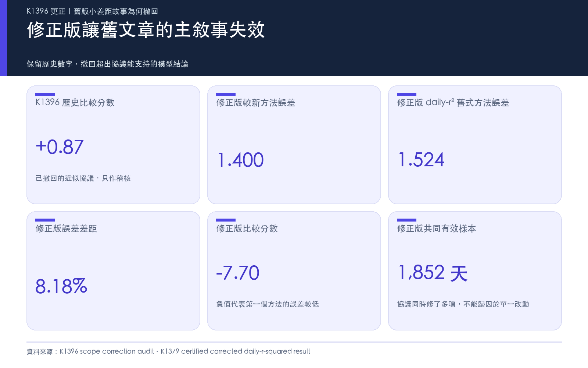Click the note 負值代表第一個方法的誤差較低
588x368 pixels.
point(268,304)
